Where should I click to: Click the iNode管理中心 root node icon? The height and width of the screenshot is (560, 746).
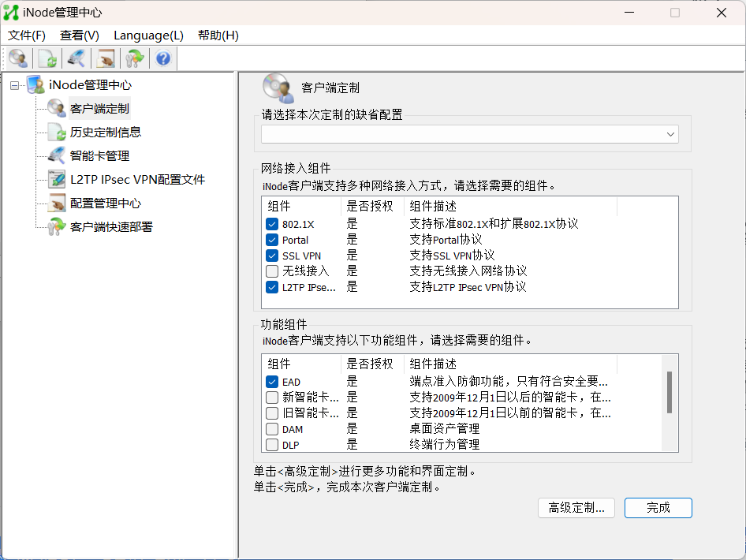36,84
